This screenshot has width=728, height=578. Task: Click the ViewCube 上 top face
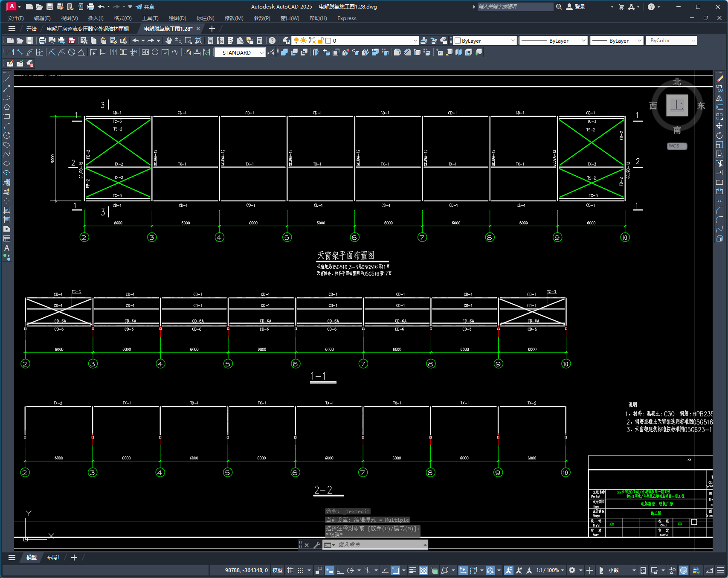pyautogui.click(x=677, y=105)
